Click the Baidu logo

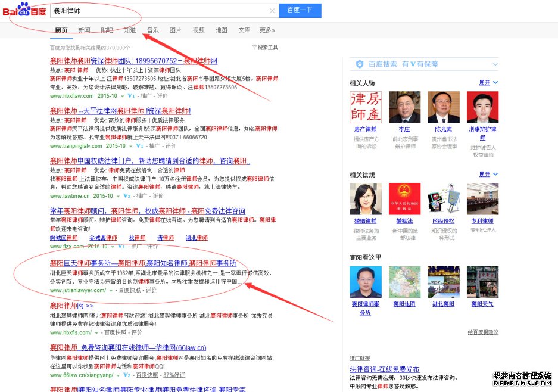pyautogui.click(x=24, y=10)
